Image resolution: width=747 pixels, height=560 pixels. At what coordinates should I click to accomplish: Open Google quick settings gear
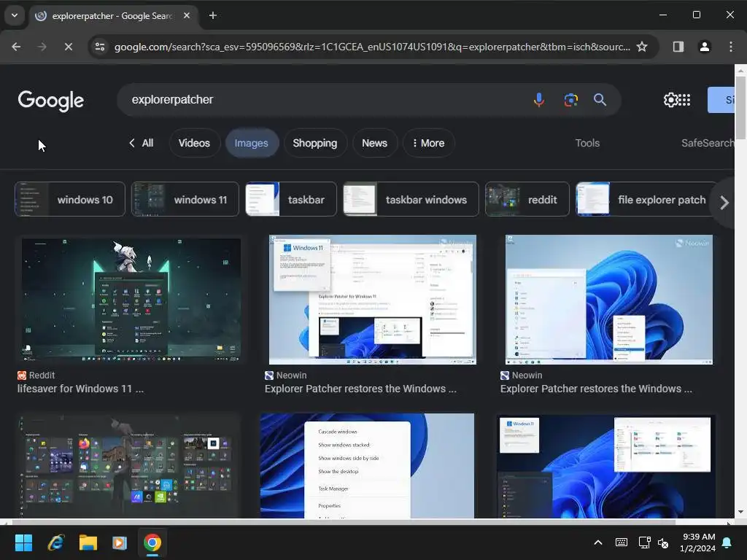(x=670, y=99)
